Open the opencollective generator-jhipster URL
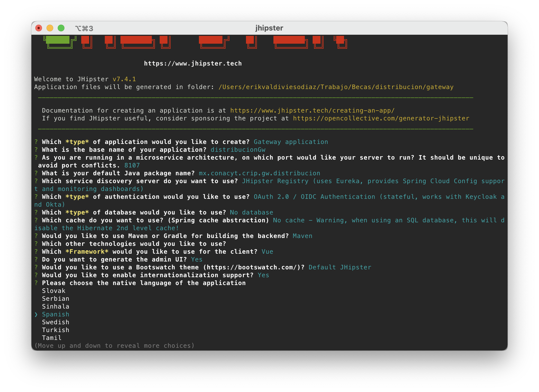The width and height of the screenshot is (539, 392). (381, 118)
